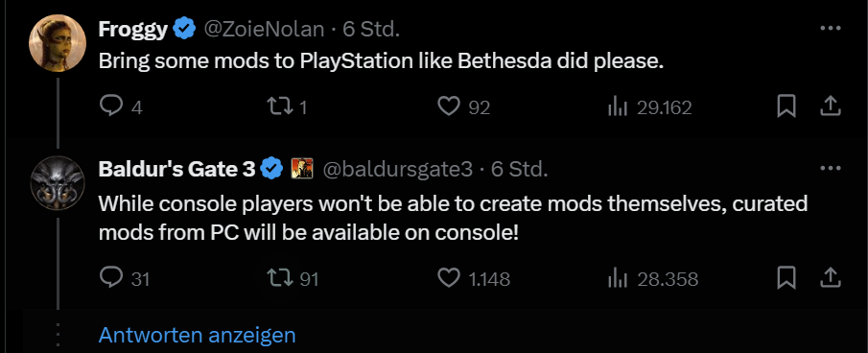Screen dimensions: 868x353
Task: Like the Baldur's Gate 3 reply
Action: coord(449,278)
